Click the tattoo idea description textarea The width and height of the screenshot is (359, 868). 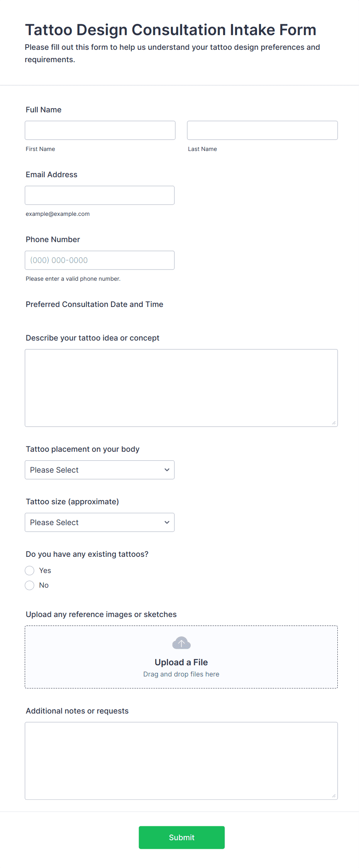coord(181,388)
